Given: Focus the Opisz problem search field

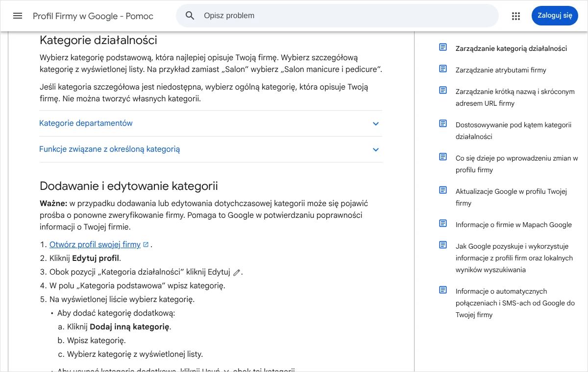Looking at the screenshot, I should point(337,16).
